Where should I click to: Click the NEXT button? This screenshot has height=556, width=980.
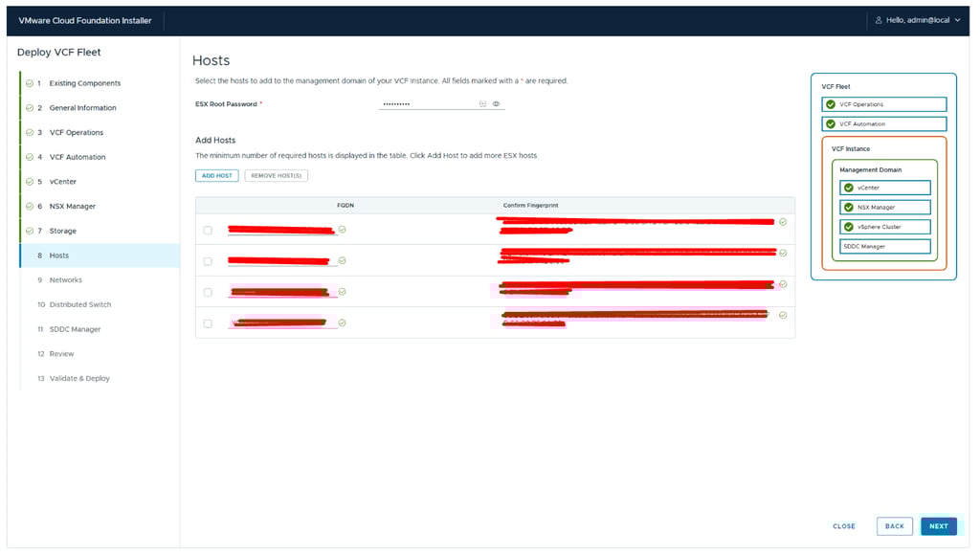pos(939,526)
